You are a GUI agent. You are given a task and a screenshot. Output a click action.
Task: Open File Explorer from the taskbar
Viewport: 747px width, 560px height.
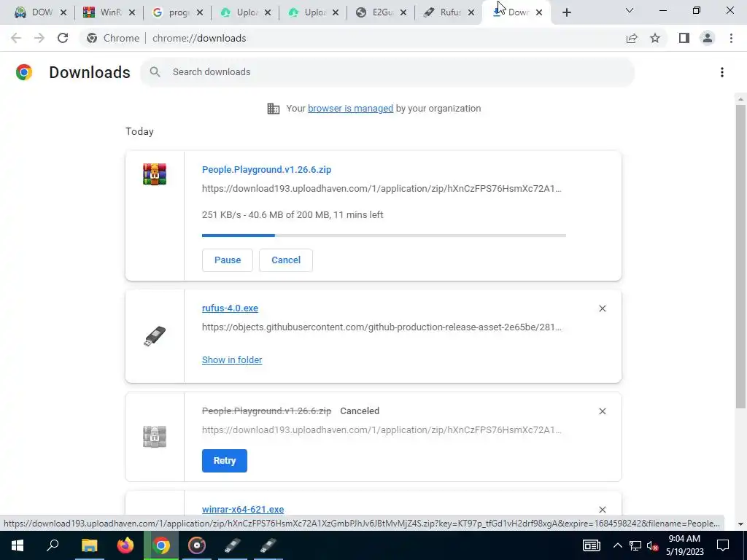(x=89, y=545)
